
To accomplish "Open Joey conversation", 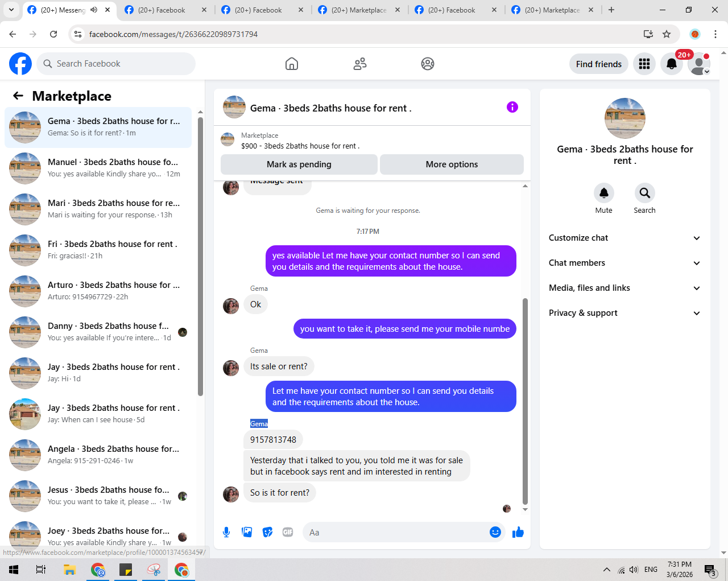I will point(98,537).
